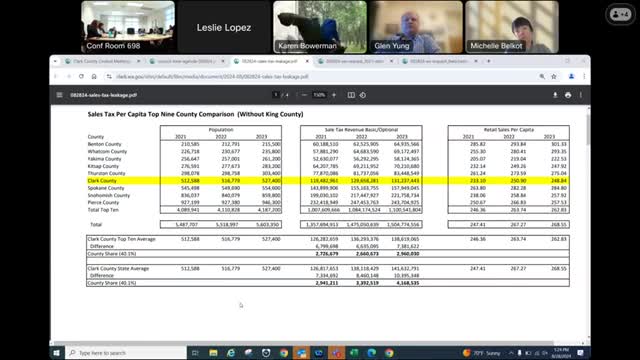640x360 pixels.
Task: Close the Clark County Council Meetings tab
Action: click(138, 61)
